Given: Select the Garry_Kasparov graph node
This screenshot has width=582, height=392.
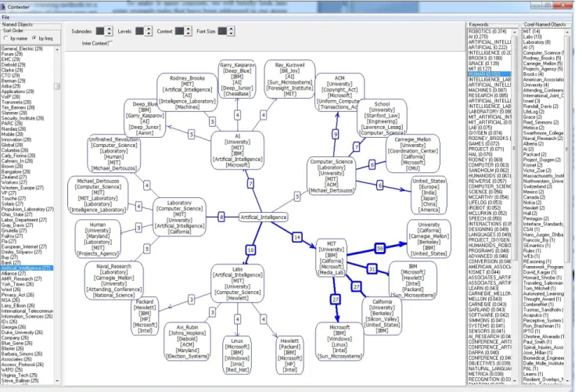Looking at the screenshot, I should pyautogui.click(x=237, y=80).
